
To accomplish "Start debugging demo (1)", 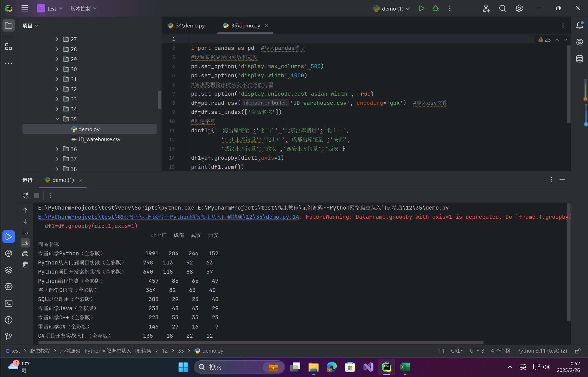I will [x=436, y=9].
